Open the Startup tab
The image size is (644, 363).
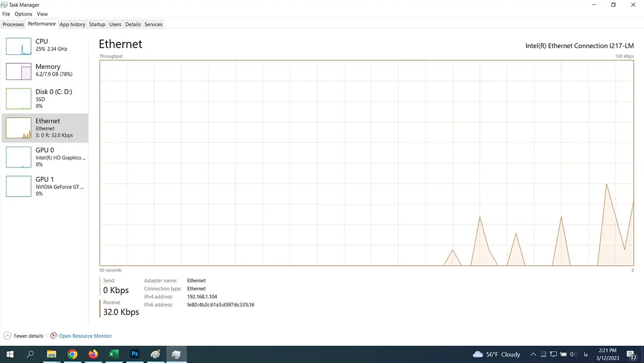(x=97, y=24)
